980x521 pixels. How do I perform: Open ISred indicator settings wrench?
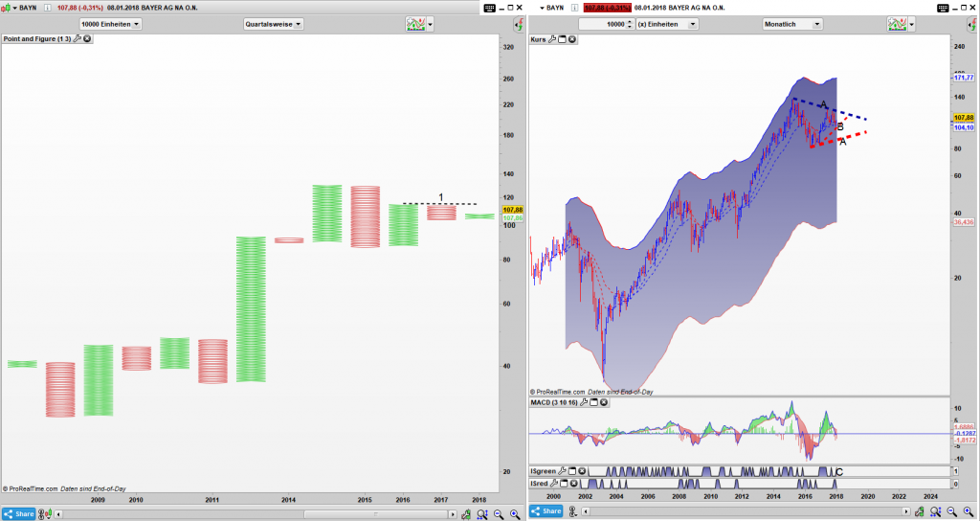coord(554,484)
